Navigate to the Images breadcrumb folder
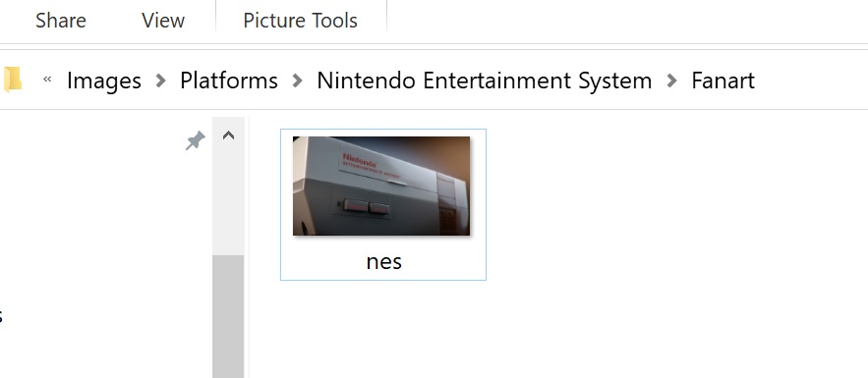The width and height of the screenshot is (868, 378). (104, 81)
